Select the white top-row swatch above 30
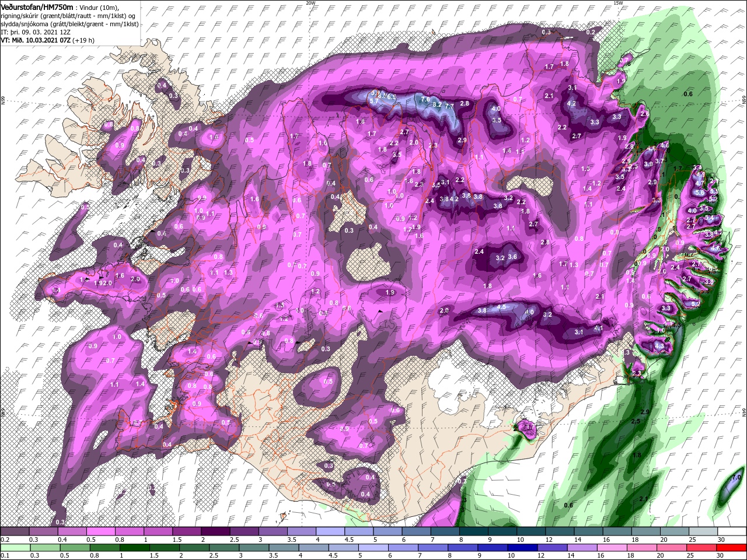This screenshot has height=560, width=747. point(731,531)
